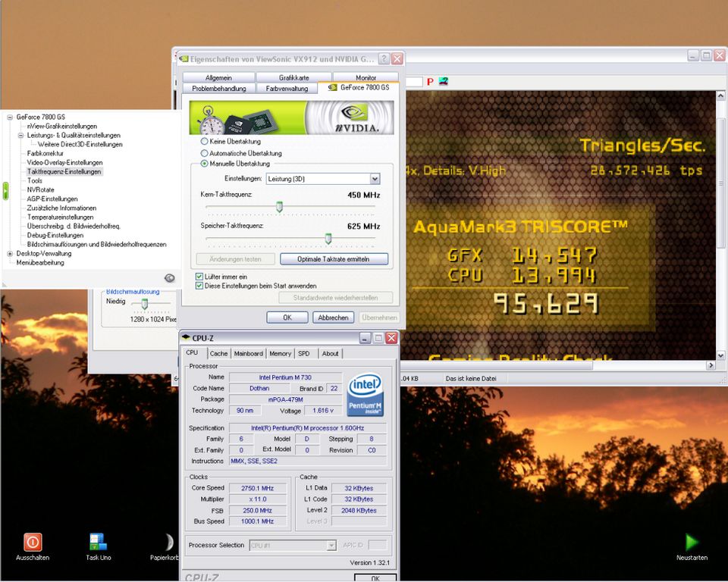Select the Papierkorb desktop icon
The image size is (728, 582).
click(168, 542)
